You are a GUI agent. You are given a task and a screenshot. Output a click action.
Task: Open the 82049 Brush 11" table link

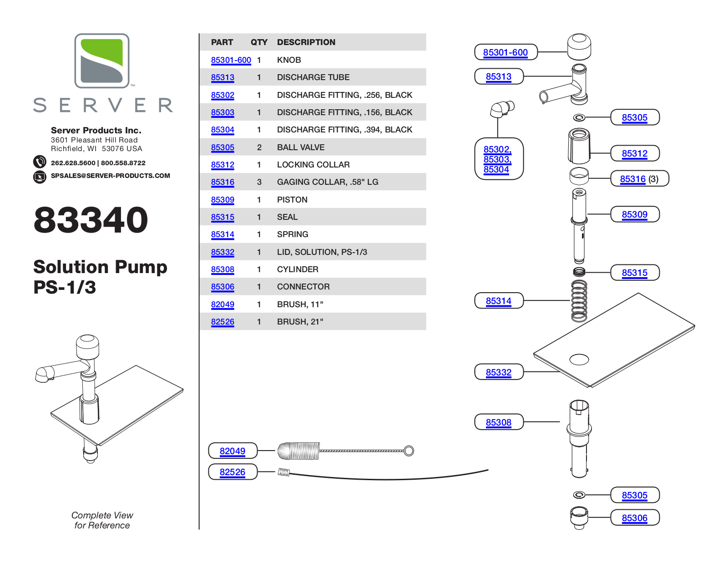222,304
